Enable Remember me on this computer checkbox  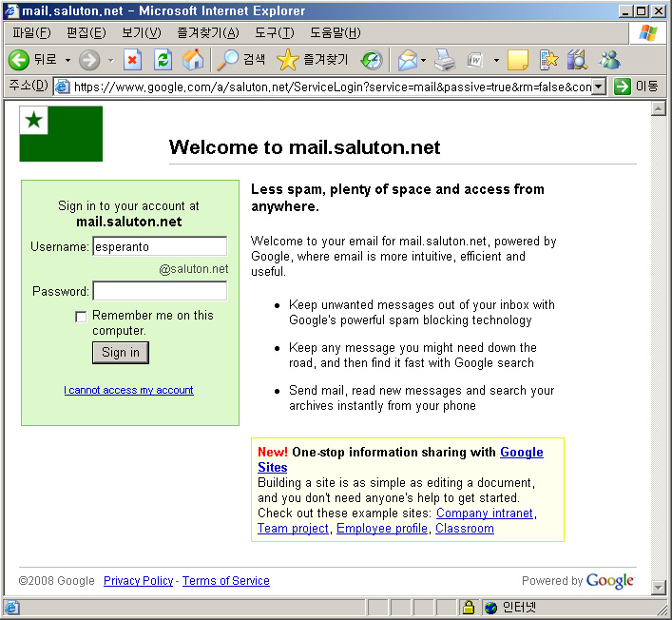pos(81,317)
